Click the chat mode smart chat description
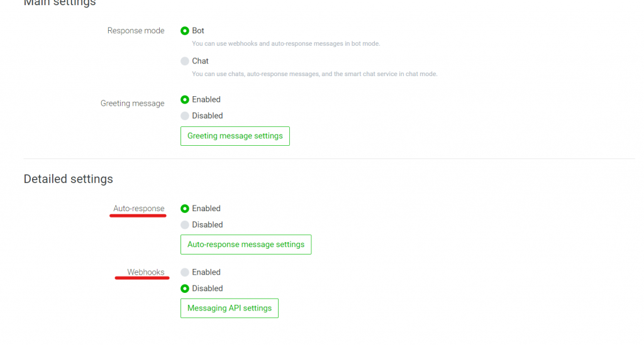The image size is (644, 345). [x=314, y=74]
